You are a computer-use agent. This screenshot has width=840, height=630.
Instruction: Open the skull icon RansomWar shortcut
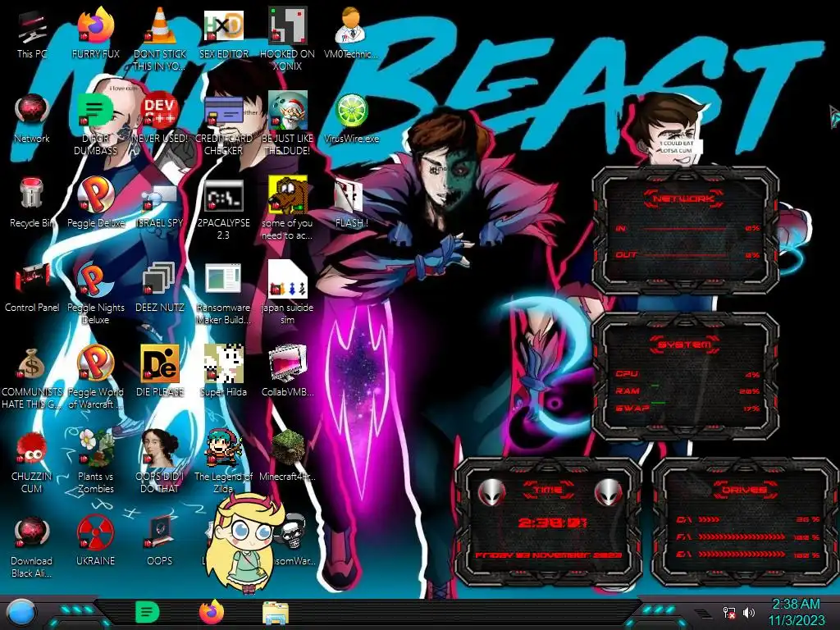pos(294,532)
